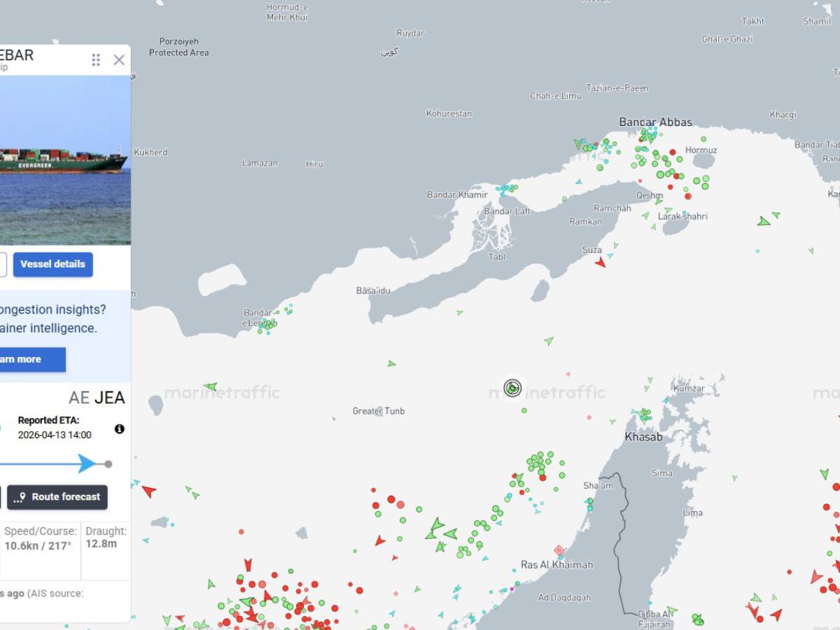Click the panel drag handle grip icon
Screen dimensions: 840x630
[x=96, y=60]
